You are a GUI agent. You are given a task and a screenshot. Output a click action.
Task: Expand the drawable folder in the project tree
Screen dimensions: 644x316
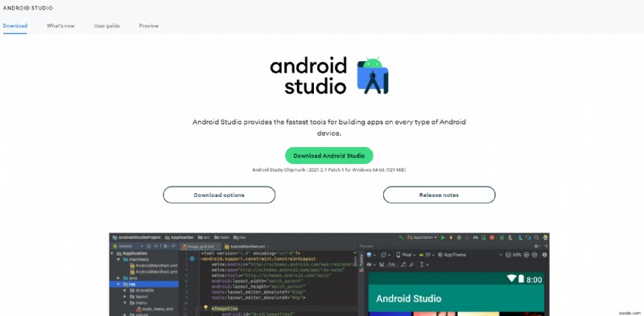click(x=125, y=290)
